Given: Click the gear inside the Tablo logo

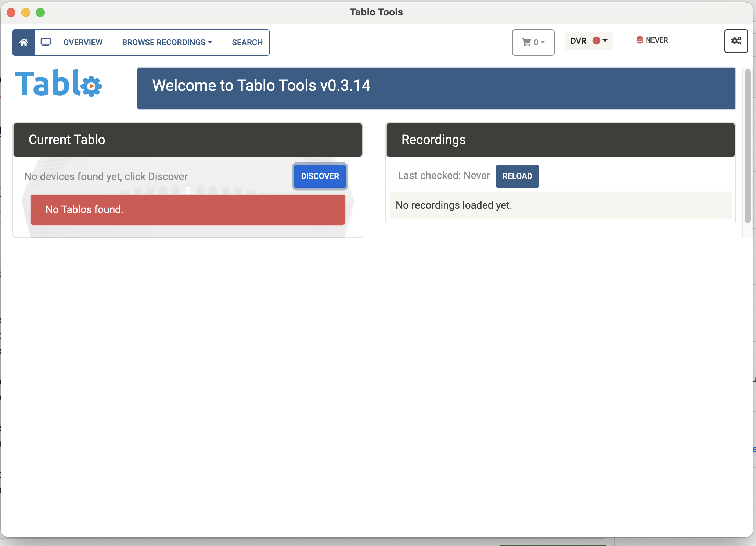Looking at the screenshot, I should pyautogui.click(x=91, y=85).
